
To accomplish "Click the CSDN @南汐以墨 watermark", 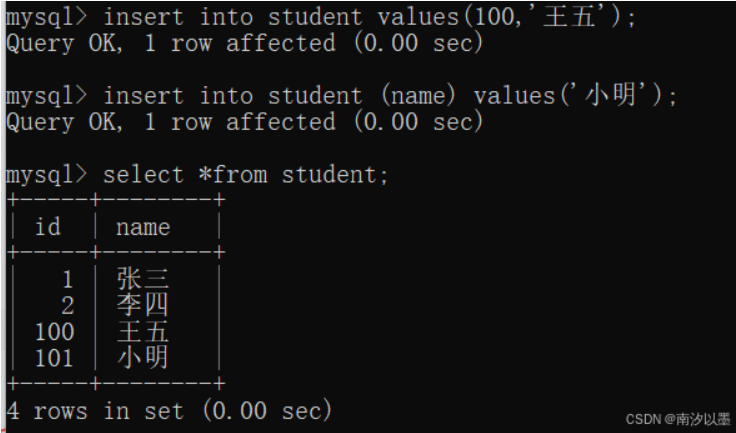I will click(x=677, y=418).
